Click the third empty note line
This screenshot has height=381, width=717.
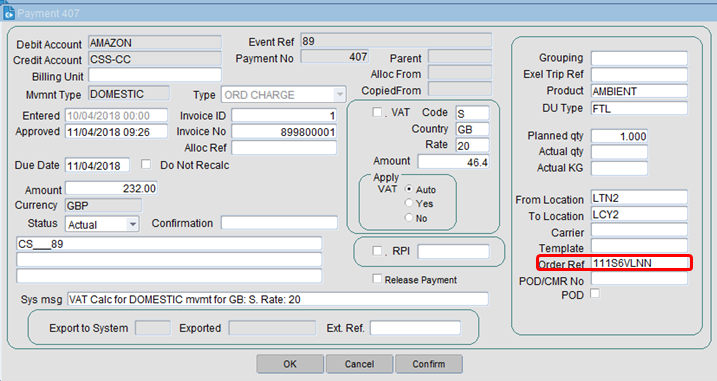coord(169,276)
